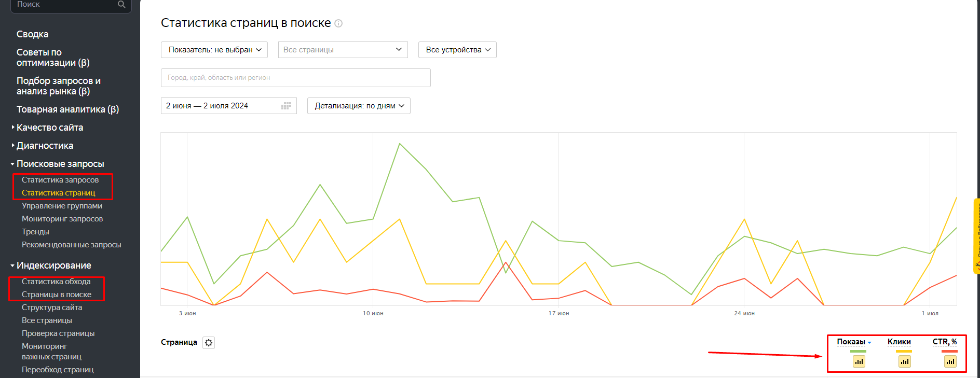Open Товарная аналитика menu item

[67, 109]
